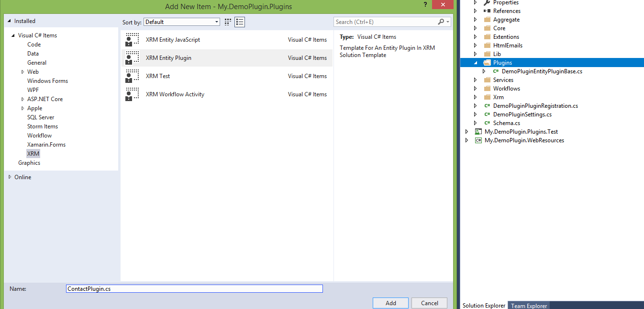The height and width of the screenshot is (309, 644).
Task: Expand the ASP.NET Core category
Action: pos(22,99)
